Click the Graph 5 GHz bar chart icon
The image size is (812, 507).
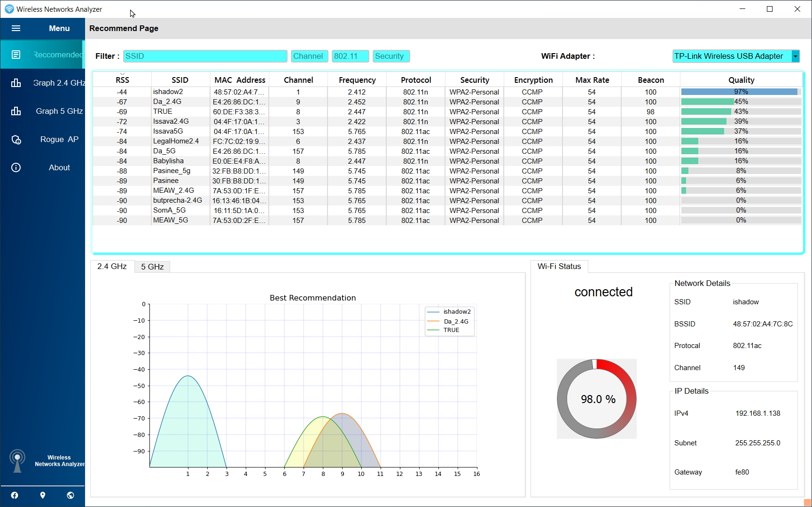pos(16,111)
